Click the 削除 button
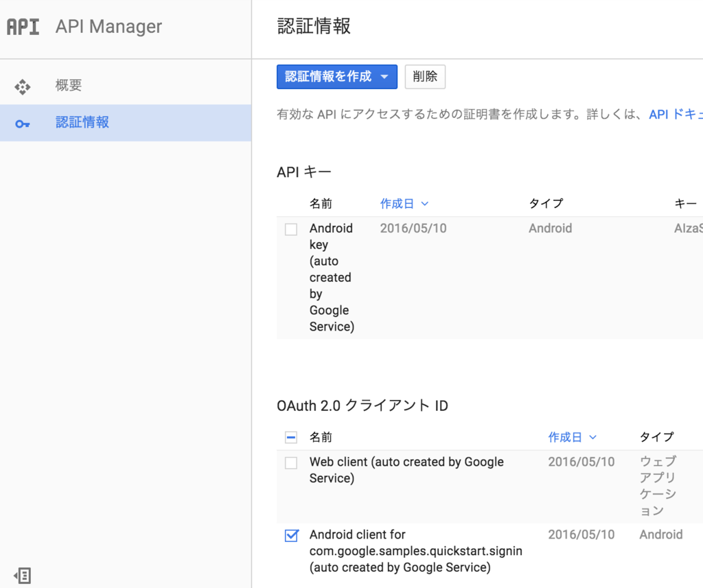The width and height of the screenshot is (703, 588). pyautogui.click(x=425, y=77)
